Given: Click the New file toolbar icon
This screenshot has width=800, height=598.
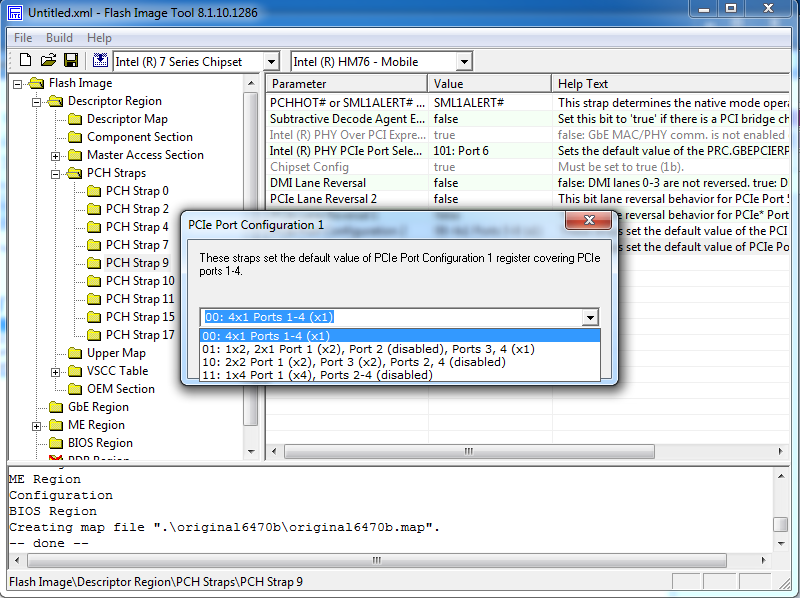Looking at the screenshot, I should click(25, 61).
